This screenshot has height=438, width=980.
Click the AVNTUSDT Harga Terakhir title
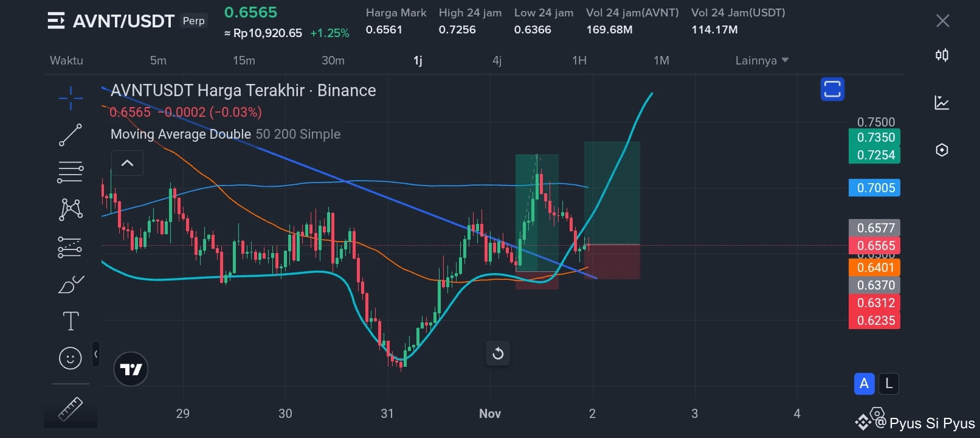click(243, 91)
